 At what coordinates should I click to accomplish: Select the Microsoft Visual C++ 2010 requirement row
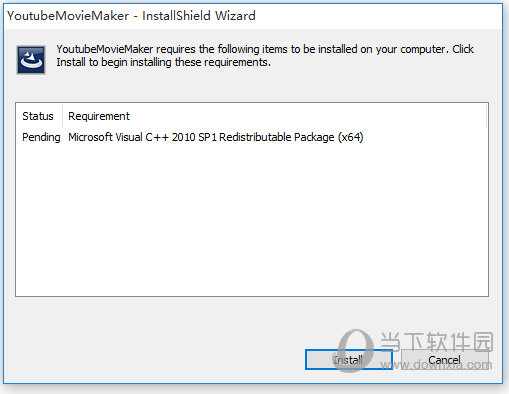click(252, 137)
